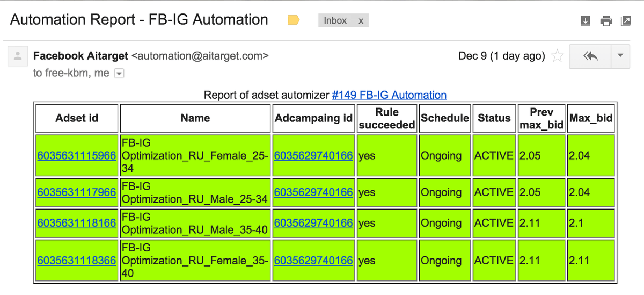Image resolution: width=644 pixels, height=295 pixels.
Task: Remove the Inbox label via x
Action: click(361, 20)
